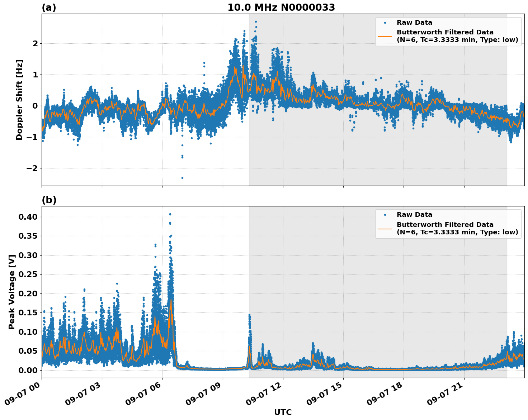Click the voltage spike just after 09-07 10

click(x=249, y=316)
